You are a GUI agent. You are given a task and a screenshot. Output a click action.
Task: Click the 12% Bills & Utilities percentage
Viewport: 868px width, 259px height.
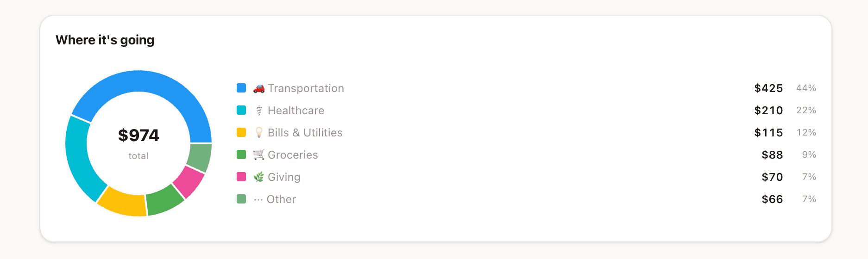[x=806, y=133]
